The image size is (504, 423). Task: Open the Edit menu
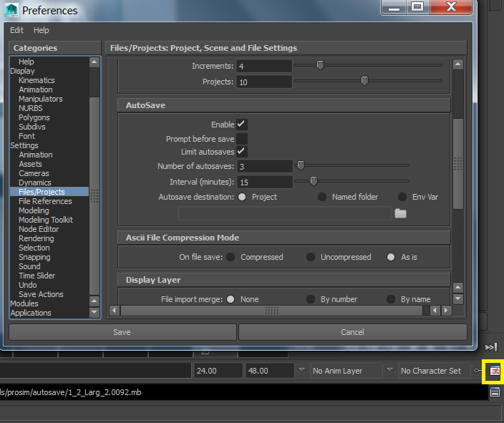(16, 30)
